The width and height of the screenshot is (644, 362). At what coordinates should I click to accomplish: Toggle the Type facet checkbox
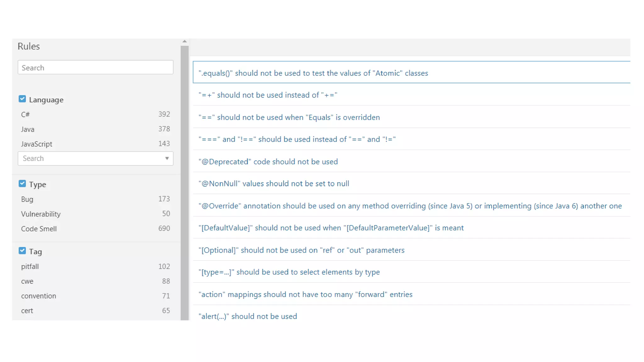pyautogui.click(x=22, y=184)
